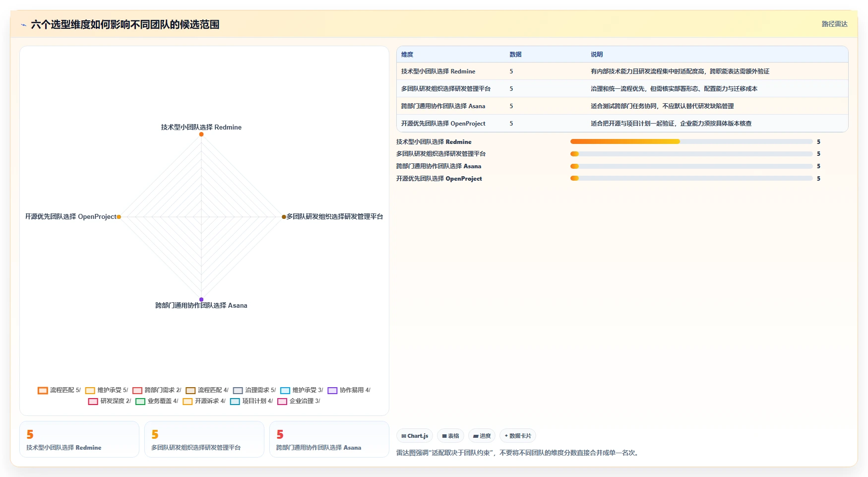Click the radar point for Redmine axis

coord(201,135)
